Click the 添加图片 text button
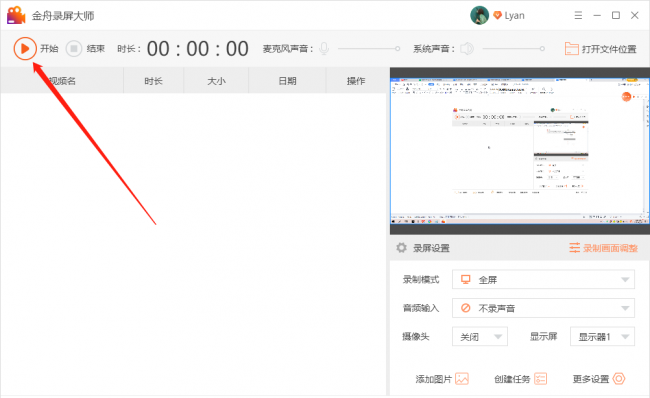The image size is (650, 398). [x=433, y=379]
